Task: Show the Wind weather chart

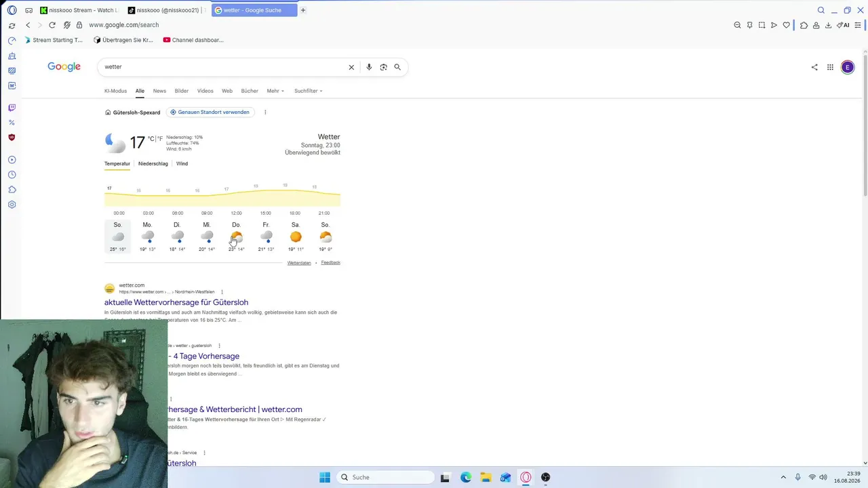Action: point(182,164)
